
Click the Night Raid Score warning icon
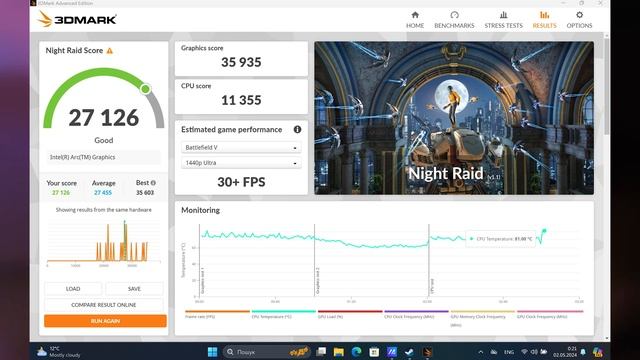(109, 51)
